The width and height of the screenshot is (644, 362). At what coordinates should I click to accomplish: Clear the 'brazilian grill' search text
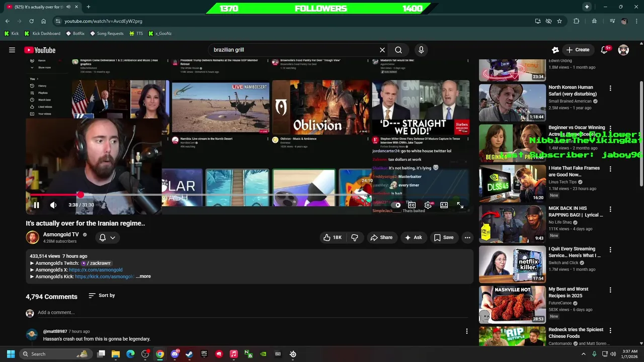pos(382,50)
